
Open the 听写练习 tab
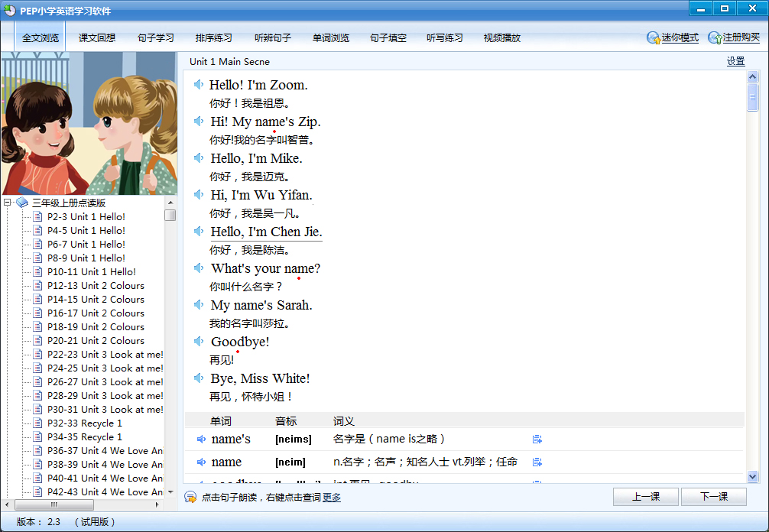pyautogui.click(x=445, y=37)
